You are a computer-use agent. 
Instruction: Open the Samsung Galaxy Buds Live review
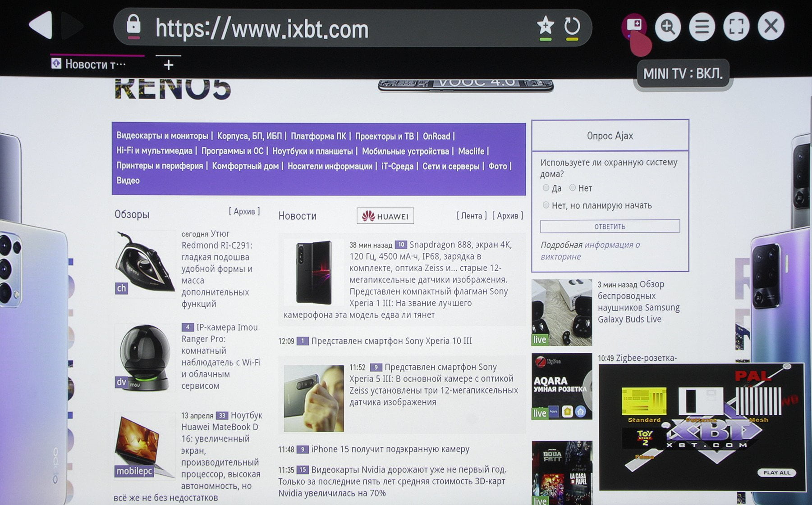click(x=638, y=302)
